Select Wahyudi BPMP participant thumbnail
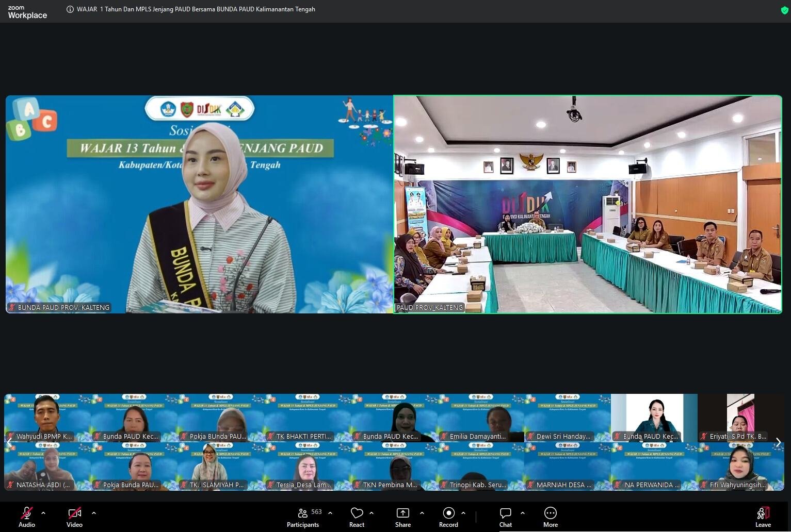Viewport: 791px width, 532px height. (47, 418)
